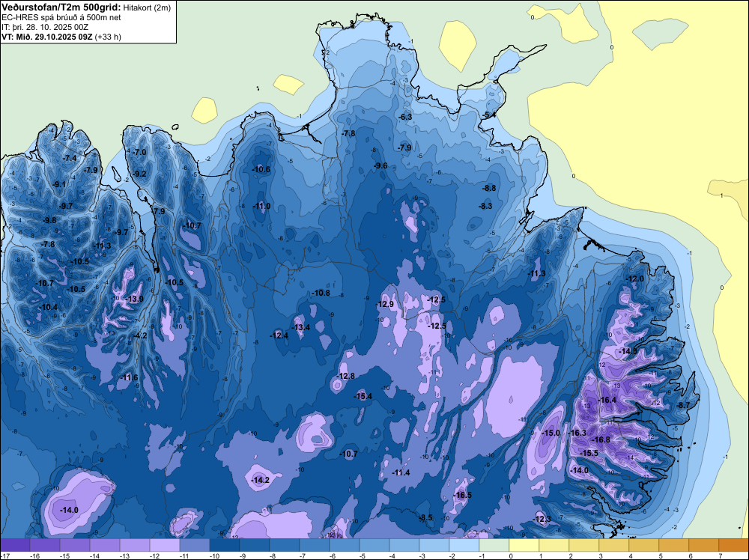Click the -15.0 temperature value
Image resolution: width=749 pixels, height=560 pixels.
coord(551,433)
